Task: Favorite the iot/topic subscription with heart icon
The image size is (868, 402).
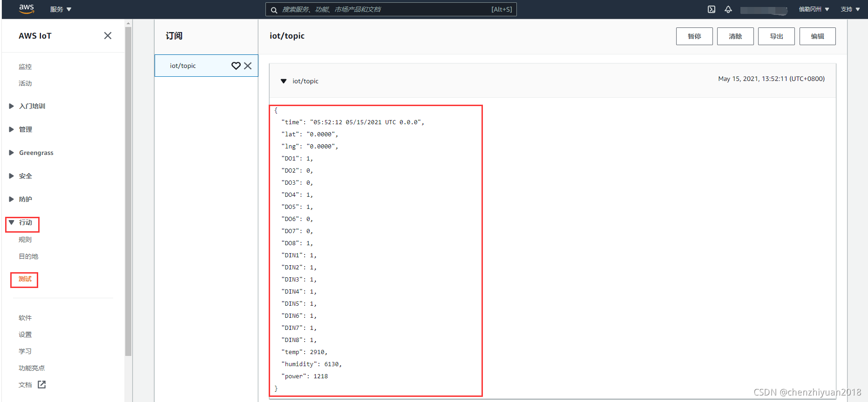Action: click(236, 66)
